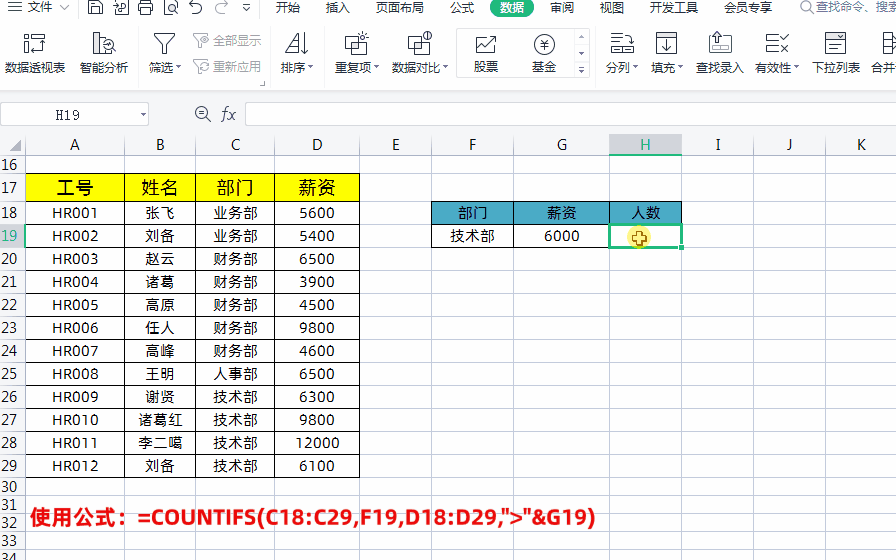The height and width of the screenshot is (560, 896).
Task: Open 查找录入 lookup entry tool
Action: pos(719,53)
